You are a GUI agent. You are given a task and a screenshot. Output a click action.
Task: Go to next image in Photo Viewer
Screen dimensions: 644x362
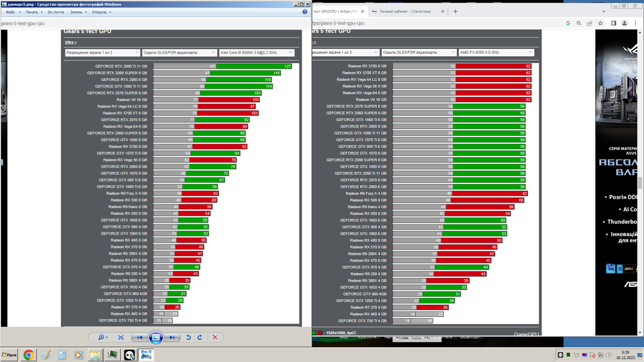pos(171,337)
